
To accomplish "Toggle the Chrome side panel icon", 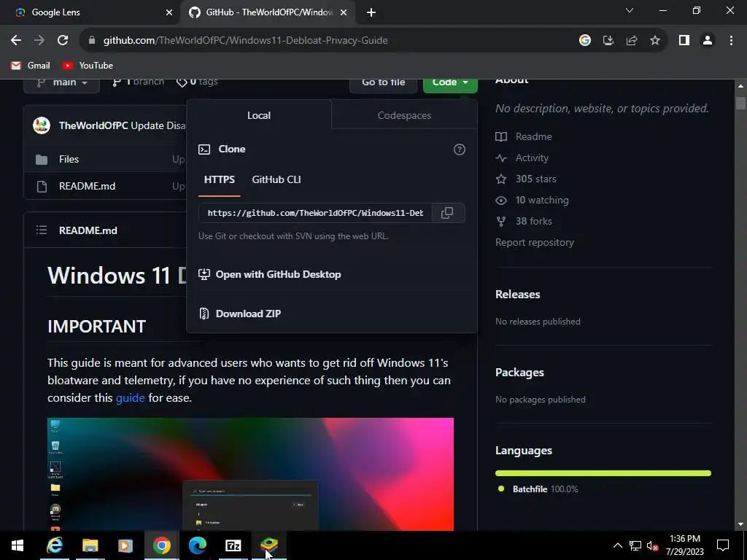I will [x=684, y=41].
